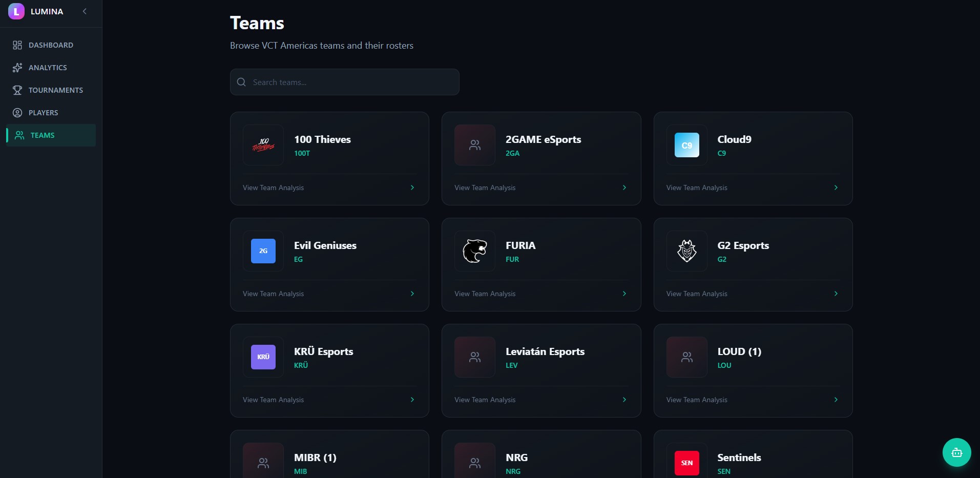Click the Dashboard grid icon

[17, 45]
